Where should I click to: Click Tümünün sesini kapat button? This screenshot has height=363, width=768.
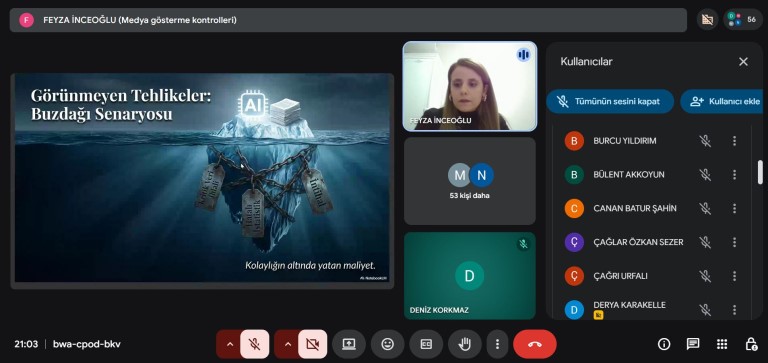coord(610,101)
